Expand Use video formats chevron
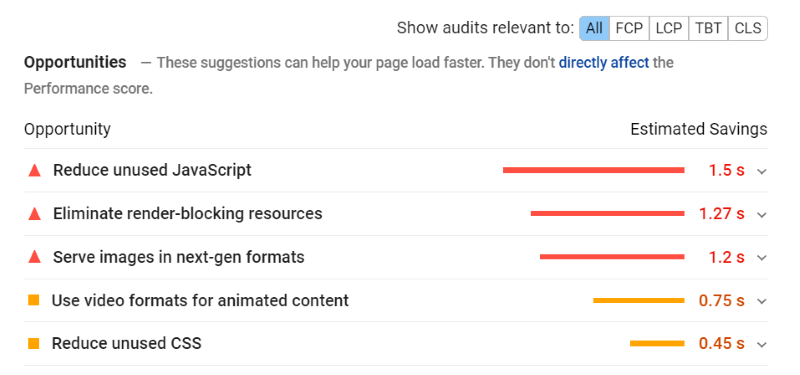 point(762,302)
